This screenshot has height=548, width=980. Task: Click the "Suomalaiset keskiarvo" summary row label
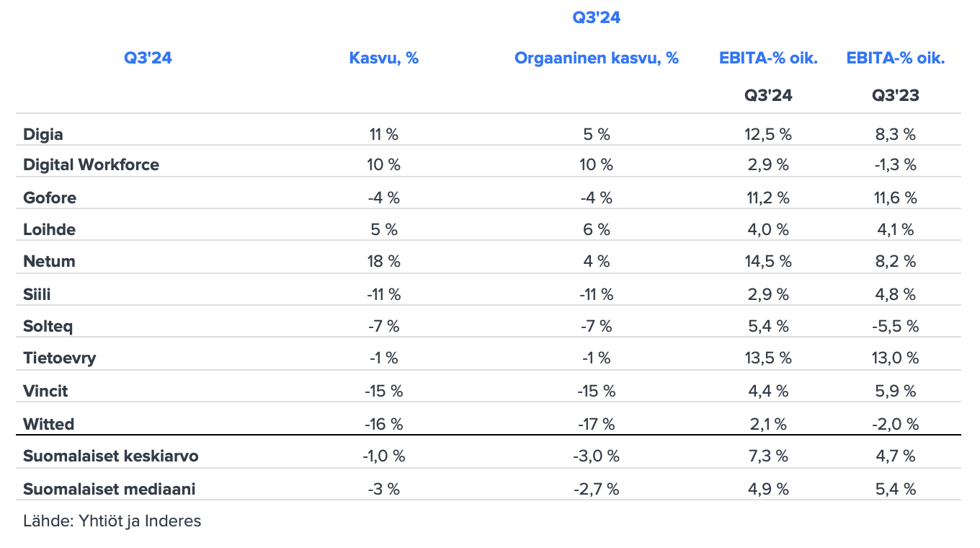tap(110, 456)
